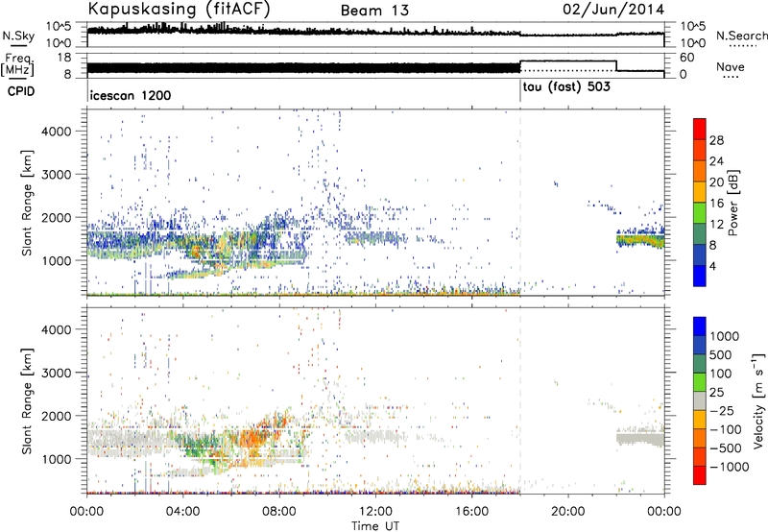Click the 12:00 time axis label
The height and width of the screenshot is (532, 768).
tap(375, 512)
